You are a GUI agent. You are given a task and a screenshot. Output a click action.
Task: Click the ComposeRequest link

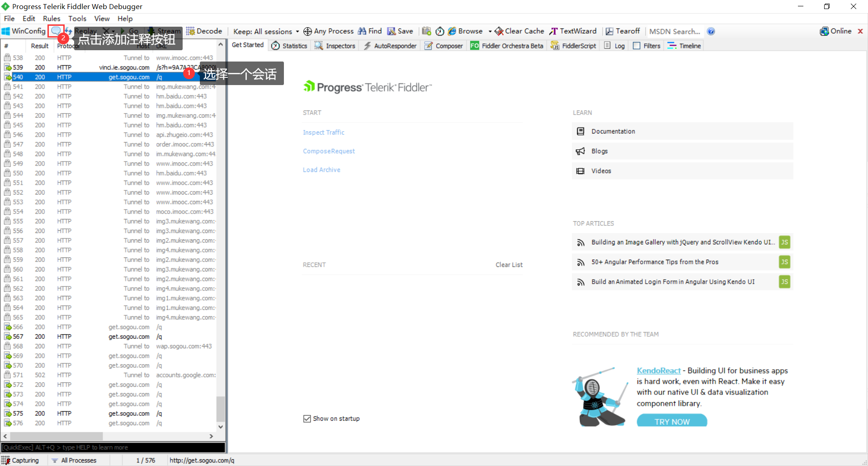tap(329, 151)
